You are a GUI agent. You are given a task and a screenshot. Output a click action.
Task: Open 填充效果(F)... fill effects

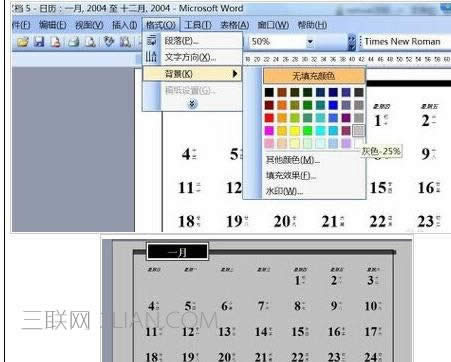290,176
